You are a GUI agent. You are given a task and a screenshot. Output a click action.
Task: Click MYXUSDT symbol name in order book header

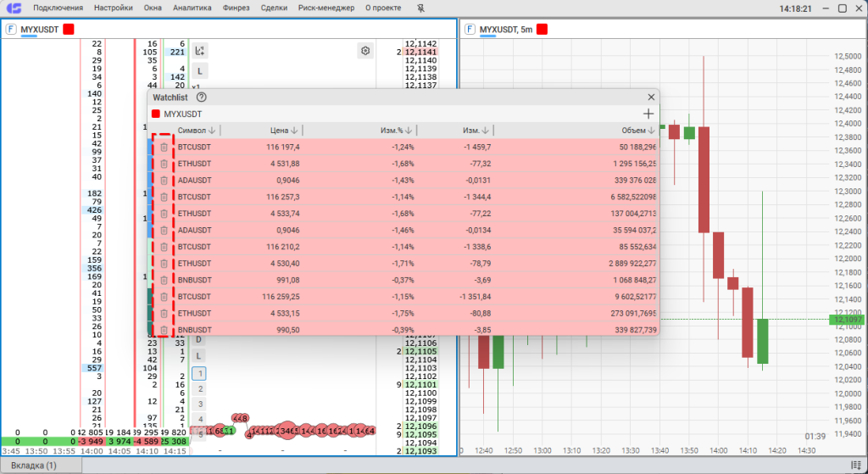[39, 29]
